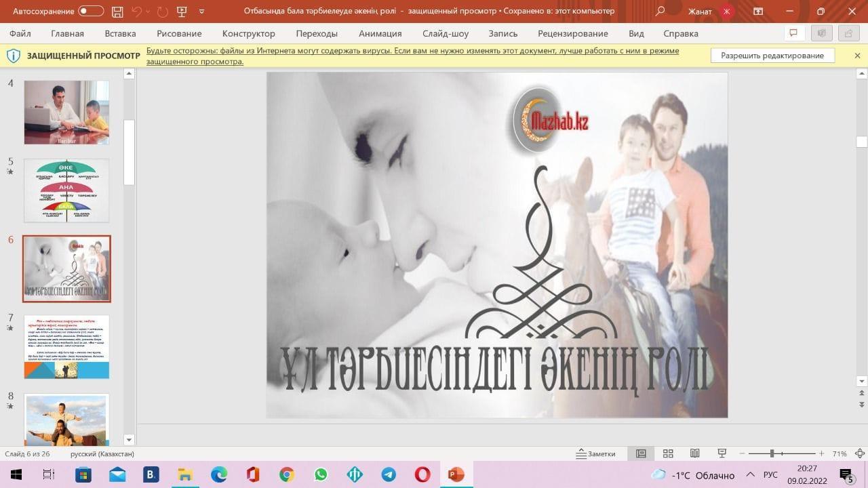Viewport: 868px width, 488px height.
Task: Open the Слайд-шоу tab
Action: 446,33
